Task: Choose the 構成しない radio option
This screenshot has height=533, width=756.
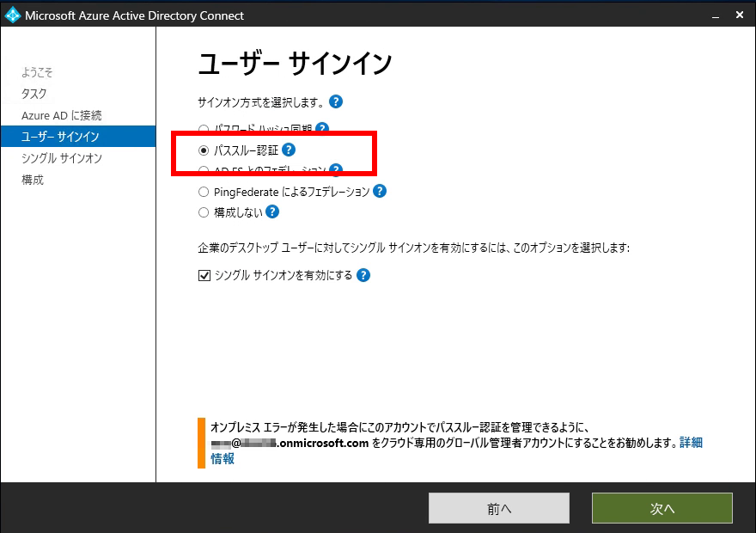Action: click(204, 212)
